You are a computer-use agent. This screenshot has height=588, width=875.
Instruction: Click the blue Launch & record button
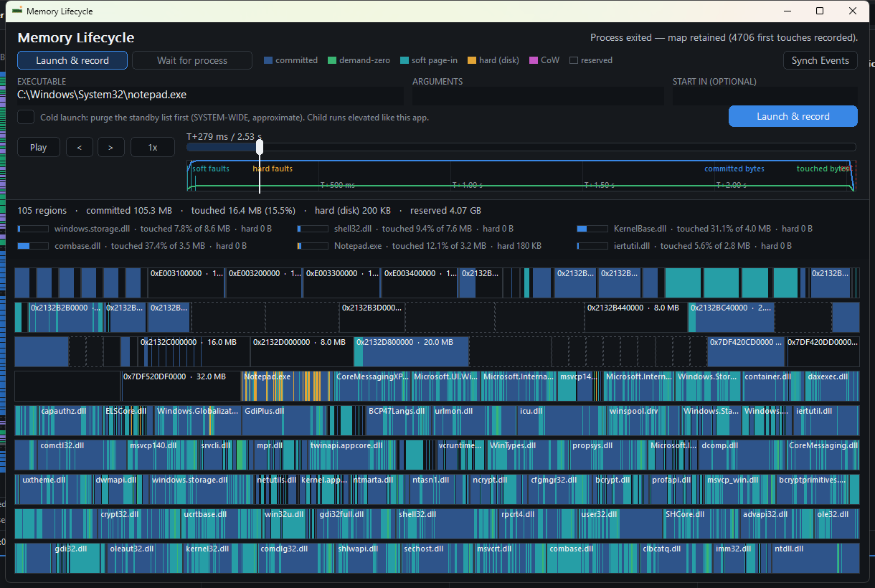coord(793,116)
